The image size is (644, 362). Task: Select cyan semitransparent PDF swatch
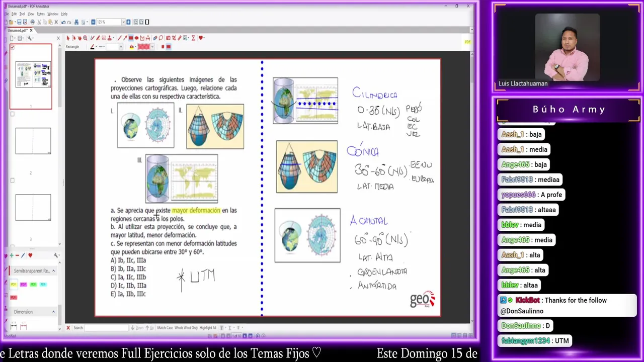click(x=43, y=284)
